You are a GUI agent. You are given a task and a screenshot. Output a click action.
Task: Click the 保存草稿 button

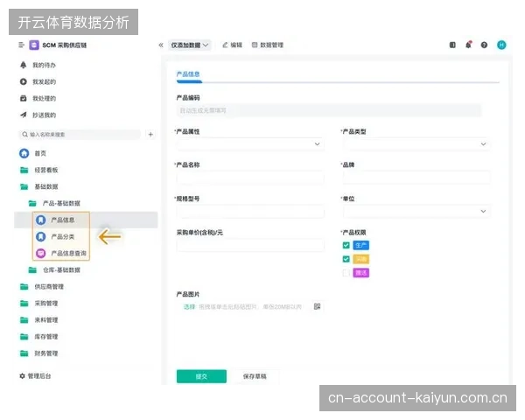255,376
